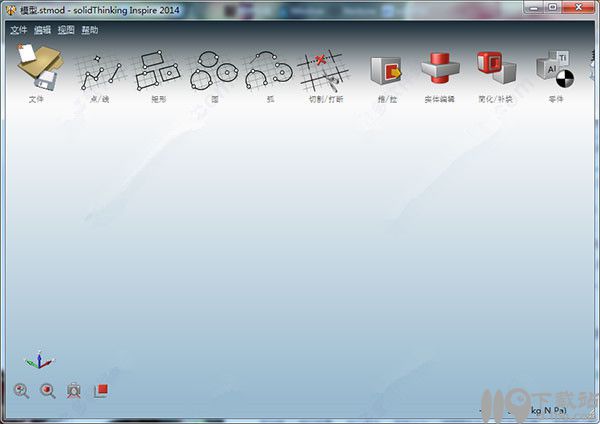Select the trim tool with red X

[x=321, y=60]
